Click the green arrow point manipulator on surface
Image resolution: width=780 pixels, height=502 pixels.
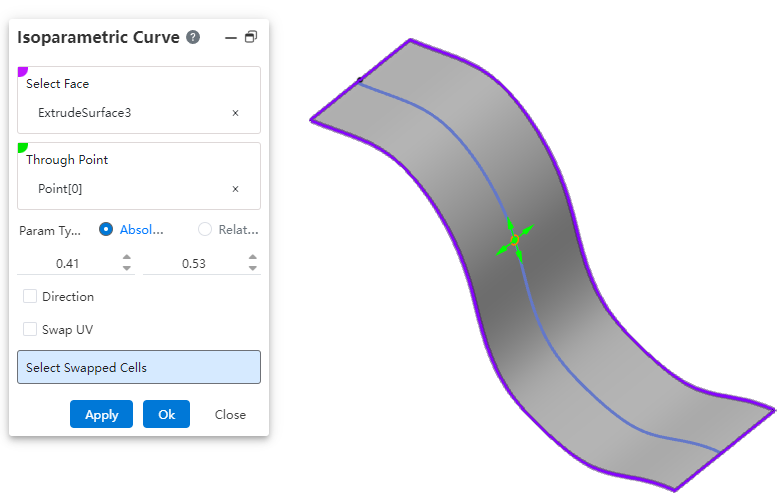[515, 240]
